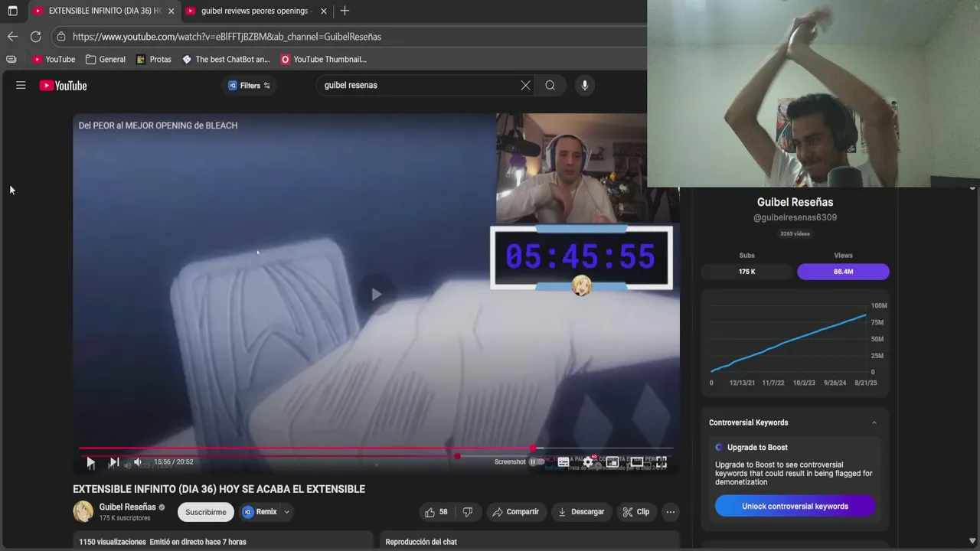This screenshot has height=551, width=980.
Task: Close the guibel reviews peores openings tab
Action: click(324, 11)
